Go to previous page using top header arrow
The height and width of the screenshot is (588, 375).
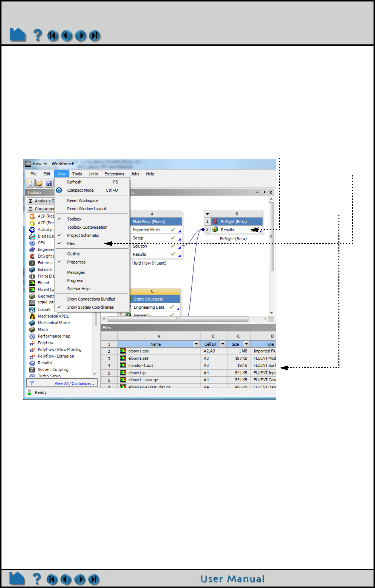[67, 36]
